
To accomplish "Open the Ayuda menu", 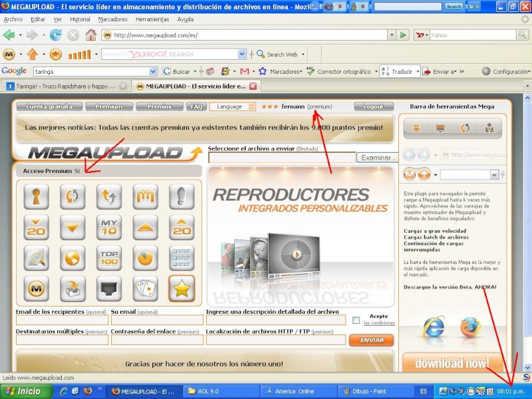I will (186, 19).
